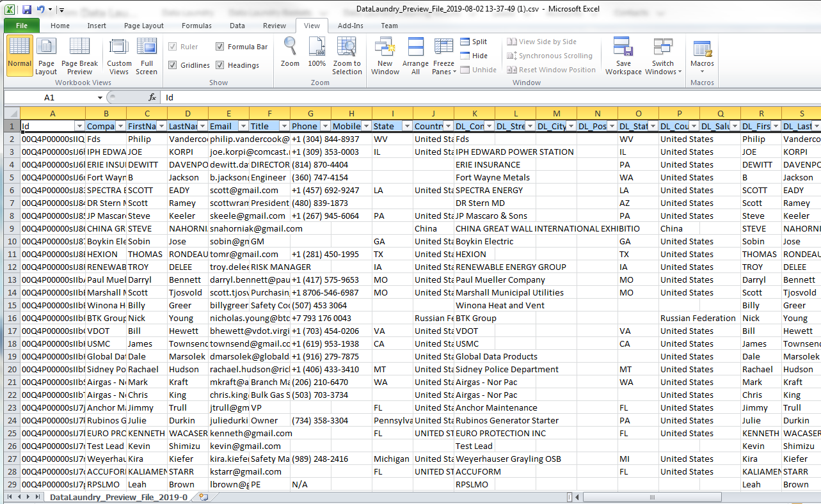Viewport: 821px width, 504px height.
Task: Switch to Page Break Preview view
Action: tap(79, 56)
